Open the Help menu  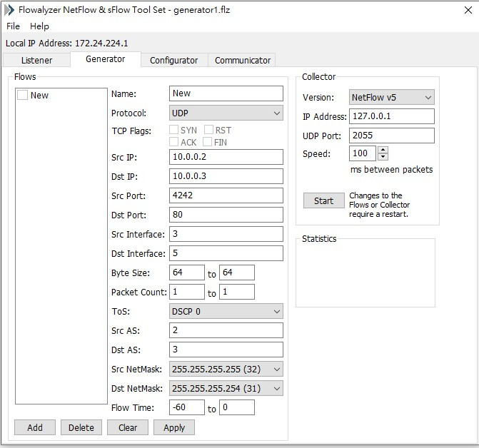pos(39,26)
